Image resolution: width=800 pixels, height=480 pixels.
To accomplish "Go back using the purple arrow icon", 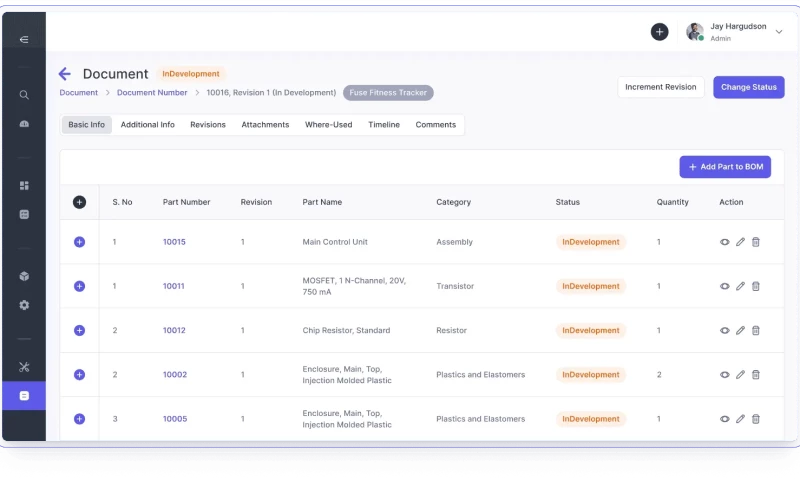I will point(64,74).
